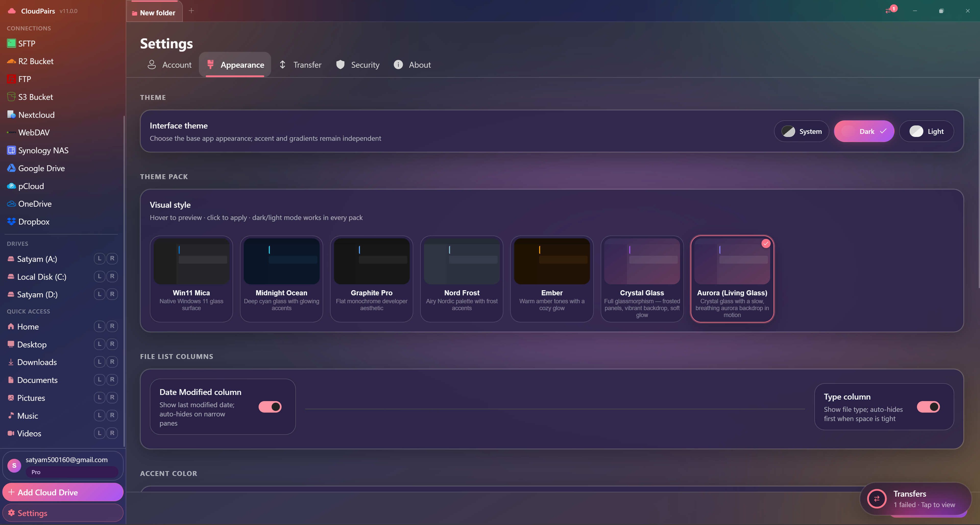
Task: Switch to the Transfer settings tab
Action: [300, 65]
